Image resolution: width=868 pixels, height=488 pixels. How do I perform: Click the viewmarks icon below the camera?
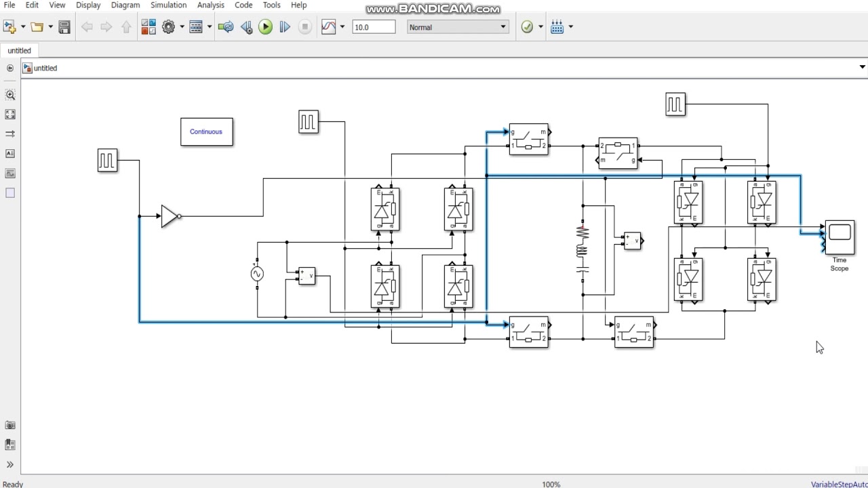pos(10,445)
